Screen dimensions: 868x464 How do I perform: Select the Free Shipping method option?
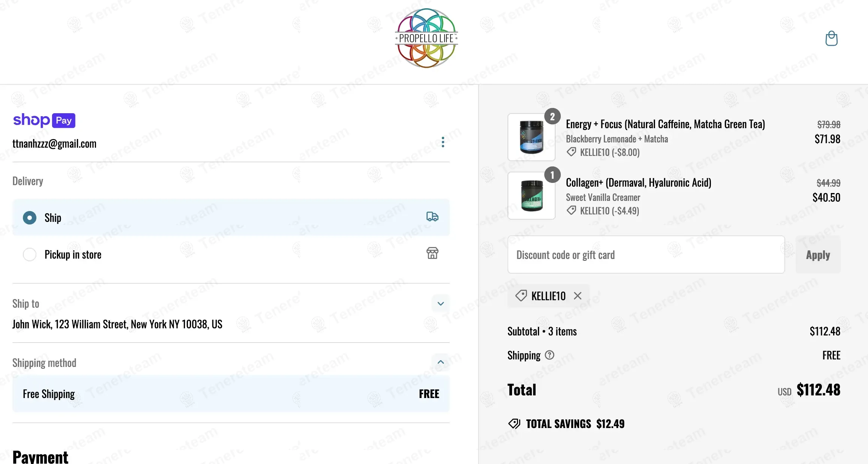[231, 394]
